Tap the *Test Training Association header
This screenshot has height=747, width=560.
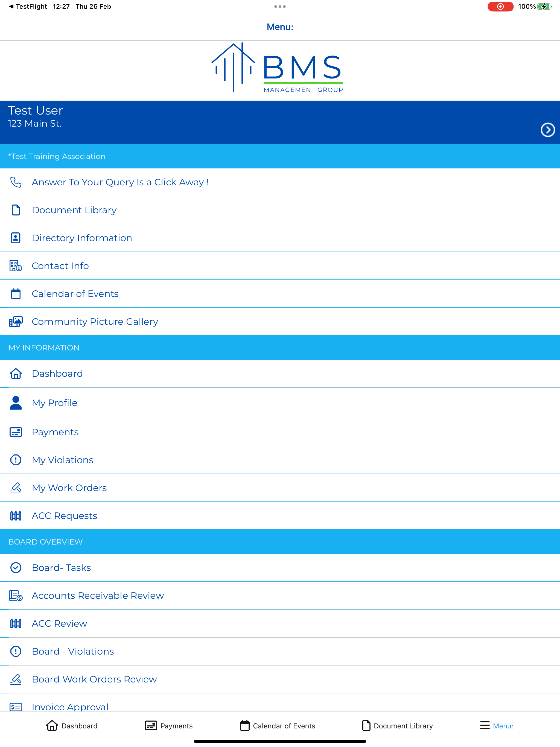pyautogui.click(x=280, y=156)
